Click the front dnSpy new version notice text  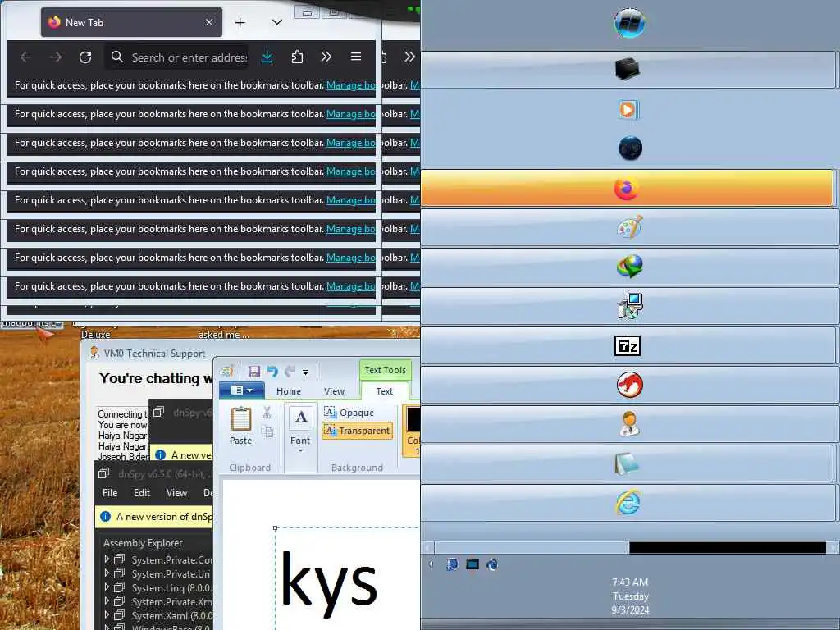point(164,517)
